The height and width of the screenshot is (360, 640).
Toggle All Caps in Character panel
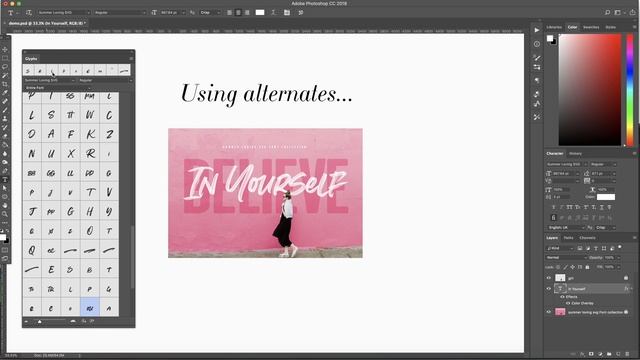click(569, 207)
